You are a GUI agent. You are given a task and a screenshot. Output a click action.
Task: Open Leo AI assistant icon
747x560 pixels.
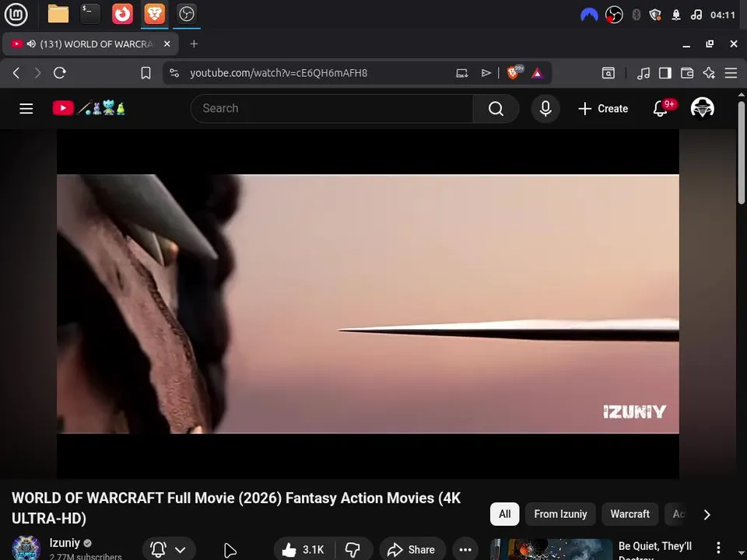709,73
